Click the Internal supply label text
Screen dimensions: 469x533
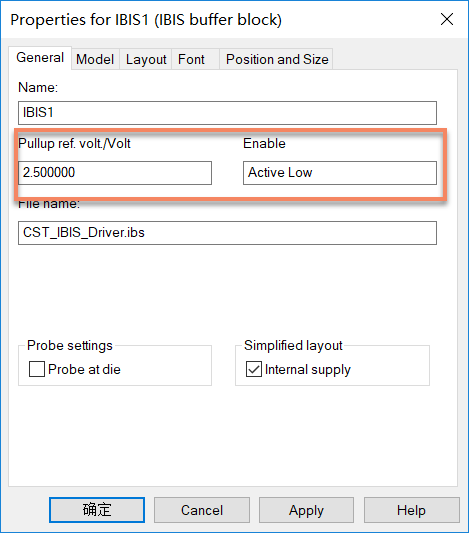click(308, 370)
